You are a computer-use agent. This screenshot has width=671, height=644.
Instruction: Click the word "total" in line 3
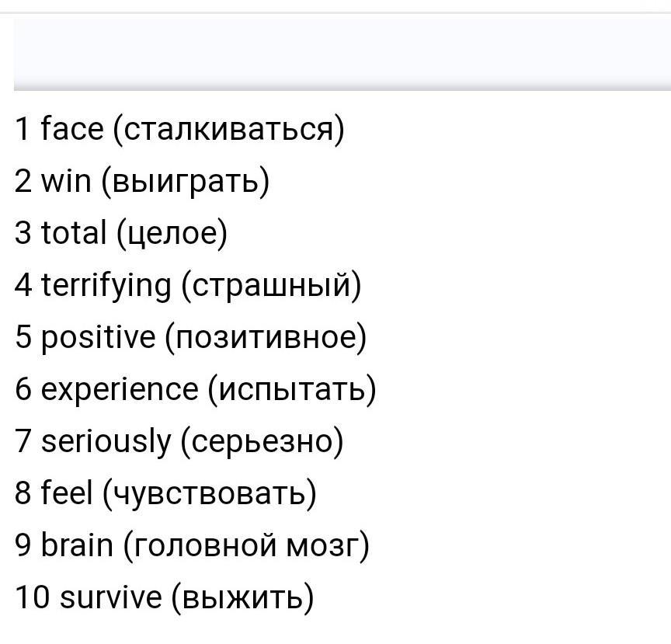[74, 232]
